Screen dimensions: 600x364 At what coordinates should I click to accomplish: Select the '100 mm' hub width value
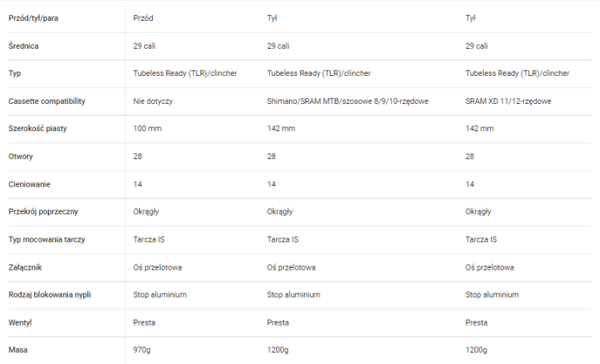pyautogui.click(x=147, y=129)
